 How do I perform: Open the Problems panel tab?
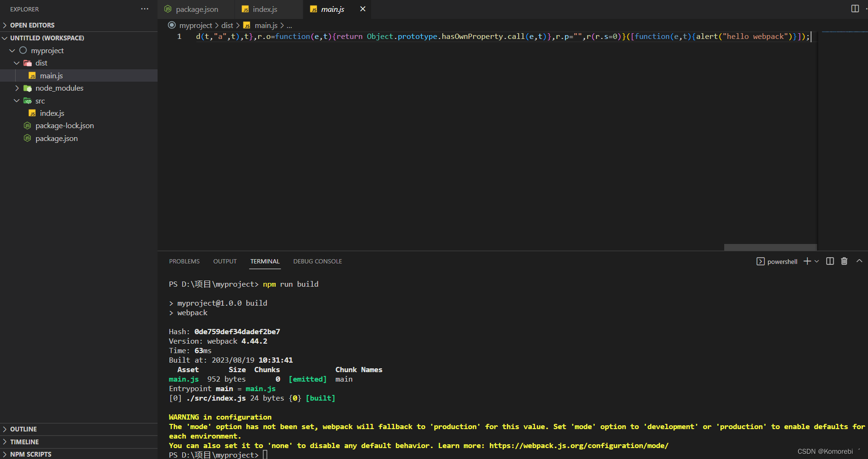click(x=184, y=262)
